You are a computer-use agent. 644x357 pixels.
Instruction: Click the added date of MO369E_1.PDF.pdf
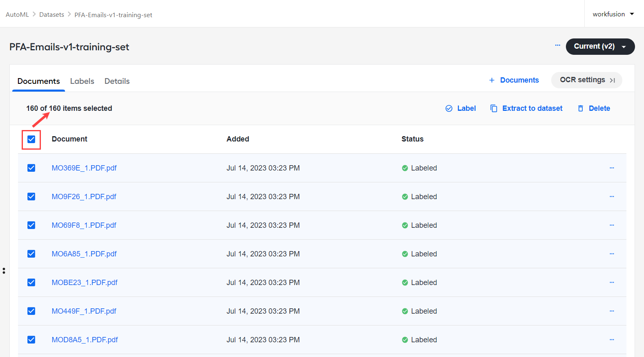click(x=263, y=168)
